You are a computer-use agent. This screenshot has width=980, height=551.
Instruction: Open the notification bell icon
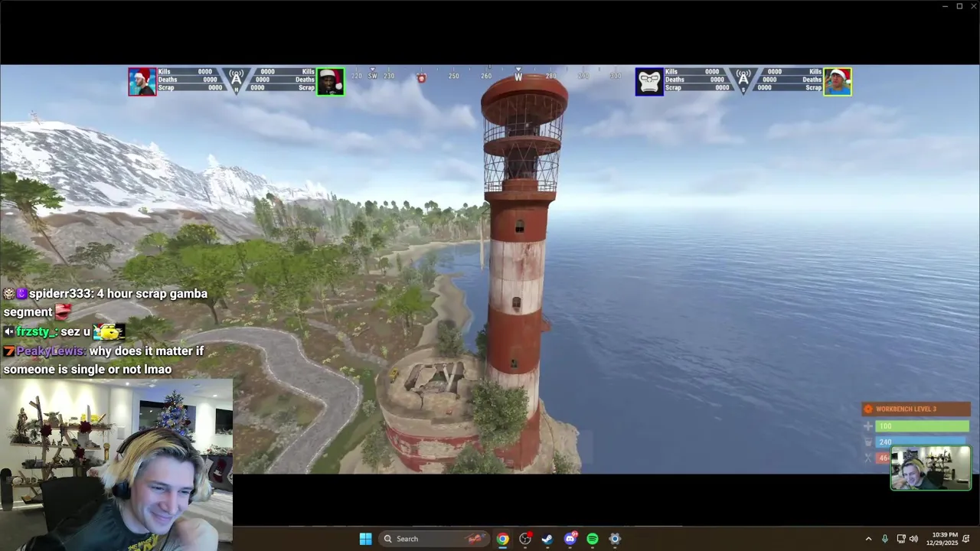tap(967, 539)
